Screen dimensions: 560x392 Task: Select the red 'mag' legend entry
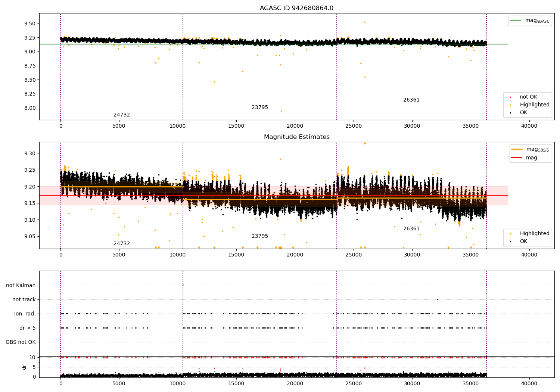(x=524, y=158)
